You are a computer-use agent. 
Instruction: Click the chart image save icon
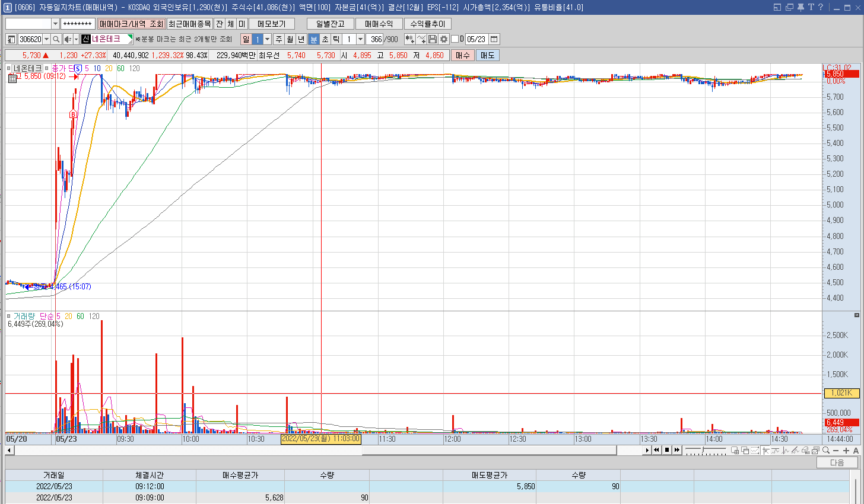pyautogui.click(x=815, y=450)
